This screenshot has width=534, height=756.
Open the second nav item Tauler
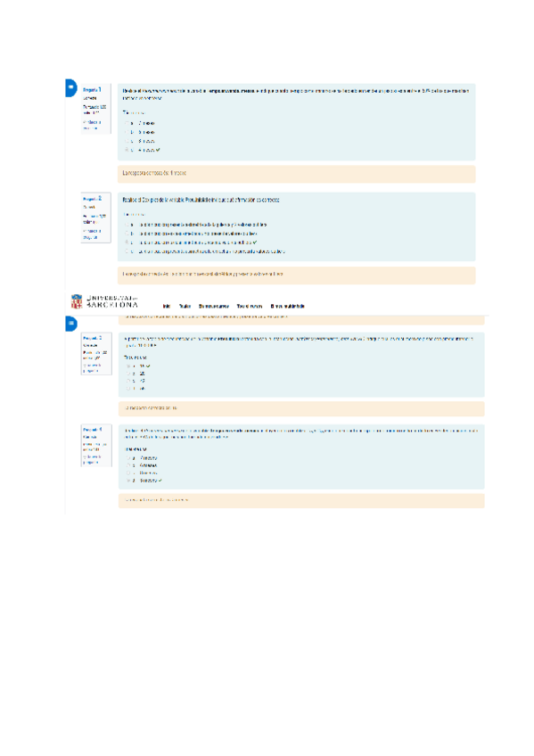[x=185, y=306]
